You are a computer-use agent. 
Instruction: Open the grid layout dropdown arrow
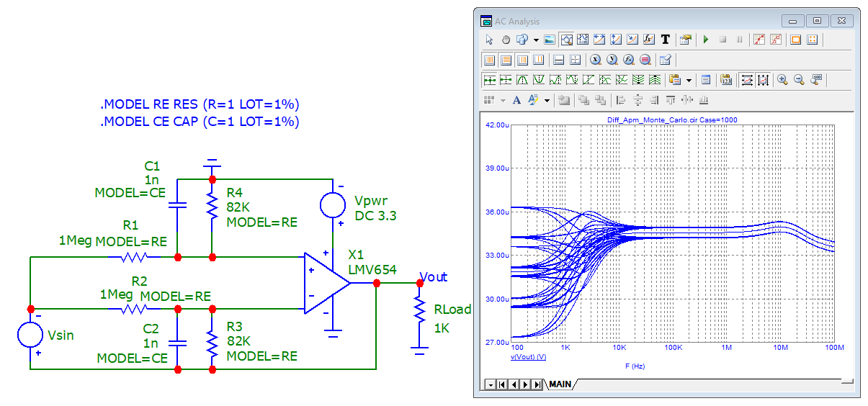click(503, 100)
